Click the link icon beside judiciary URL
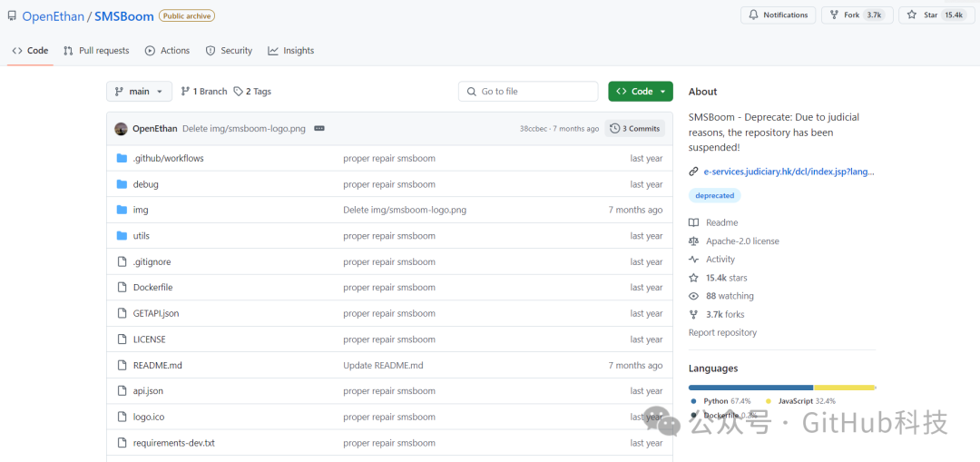The height and width of the screenshot is (462, 980). (x=693, y=172)
